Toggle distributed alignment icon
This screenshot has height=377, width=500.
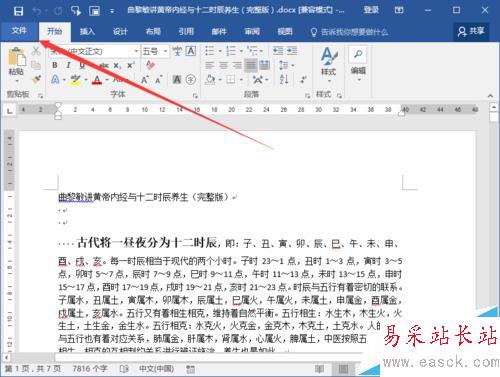265,65
